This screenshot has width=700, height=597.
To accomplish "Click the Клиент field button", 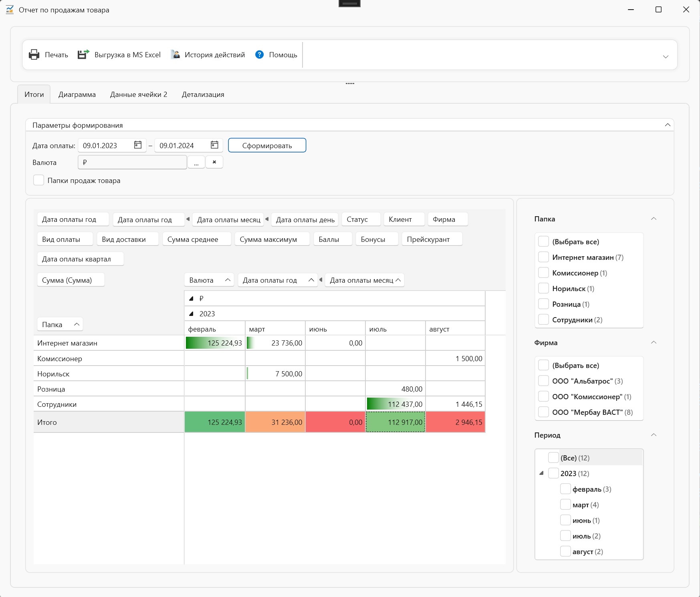I will point(404,219).
